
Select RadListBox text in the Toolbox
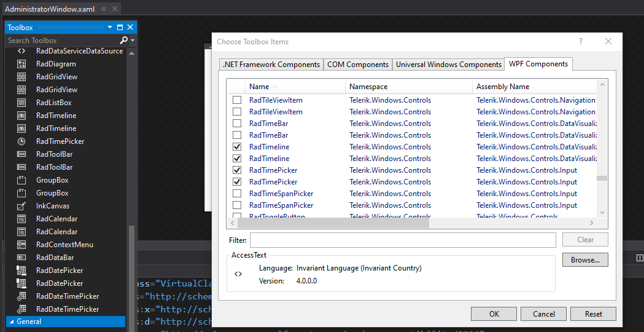click(x=54, y=103)
